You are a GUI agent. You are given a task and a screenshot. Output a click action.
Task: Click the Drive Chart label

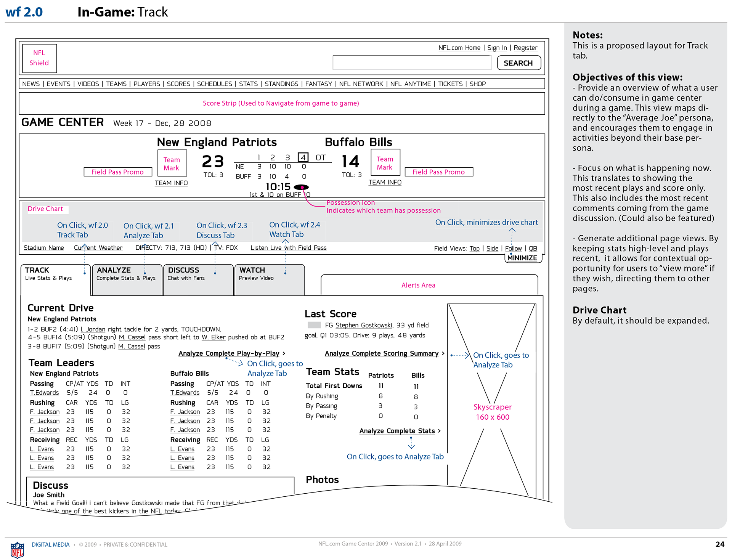click(45, 209)
